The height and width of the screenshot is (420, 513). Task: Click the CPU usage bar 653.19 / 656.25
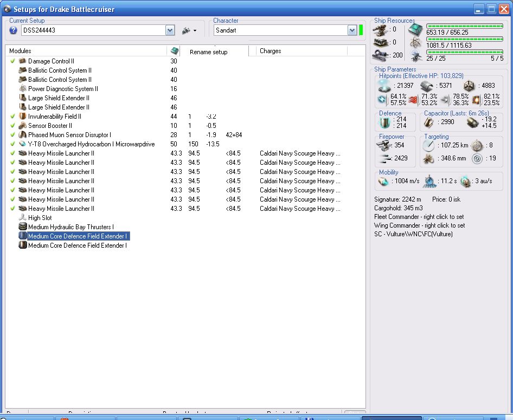[x=465, y=26]
